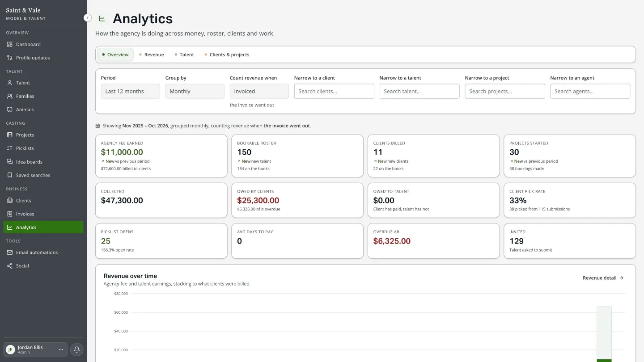Open the Count revenue when dropdown

[x=259, y=91]
